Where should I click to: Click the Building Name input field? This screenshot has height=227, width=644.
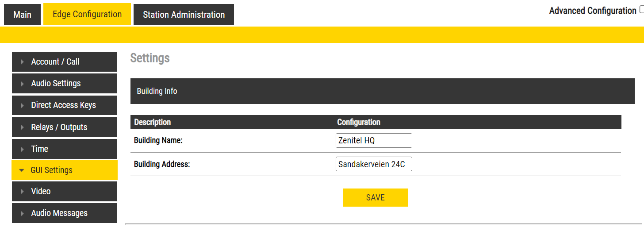(x=374, y=141)
